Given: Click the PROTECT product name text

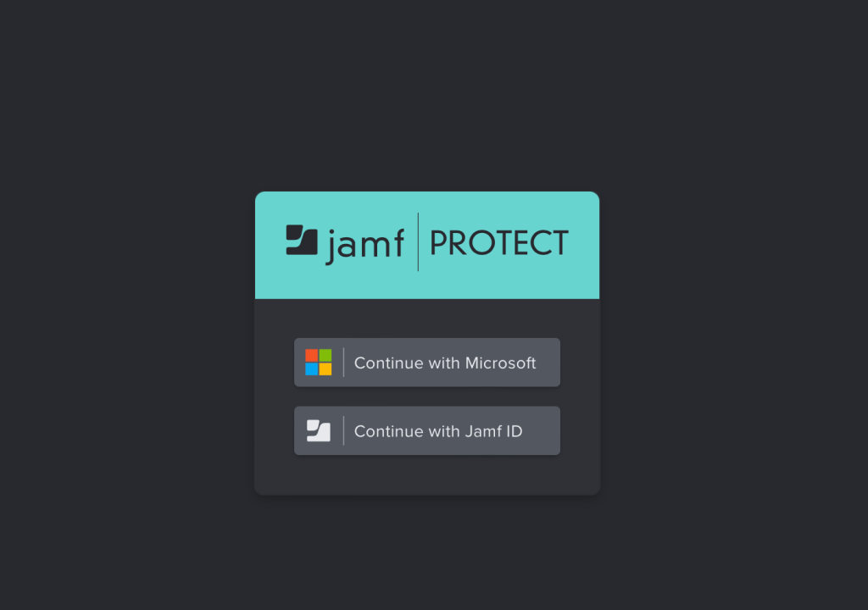Looking at the screenshot, I should (499, 243).
